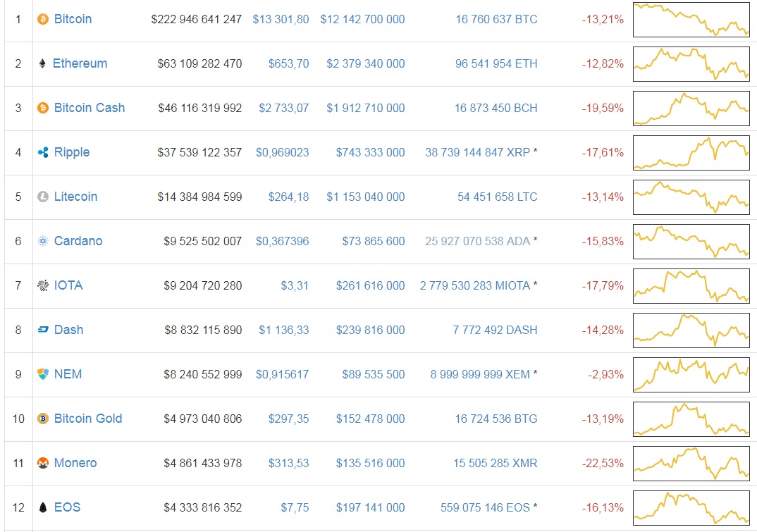Click the Ethereum diamond logo icon

(x=42, y=63)
